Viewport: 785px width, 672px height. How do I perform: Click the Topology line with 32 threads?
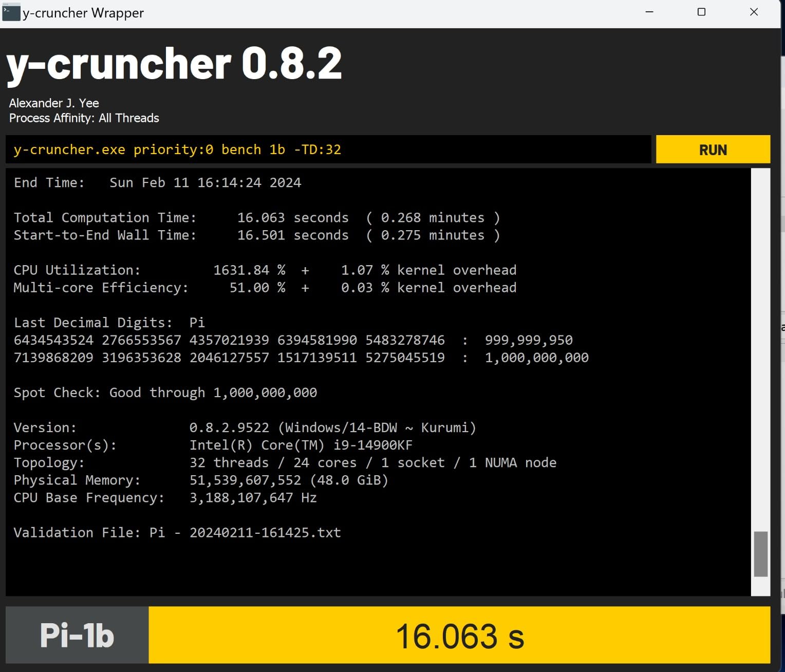285,462
